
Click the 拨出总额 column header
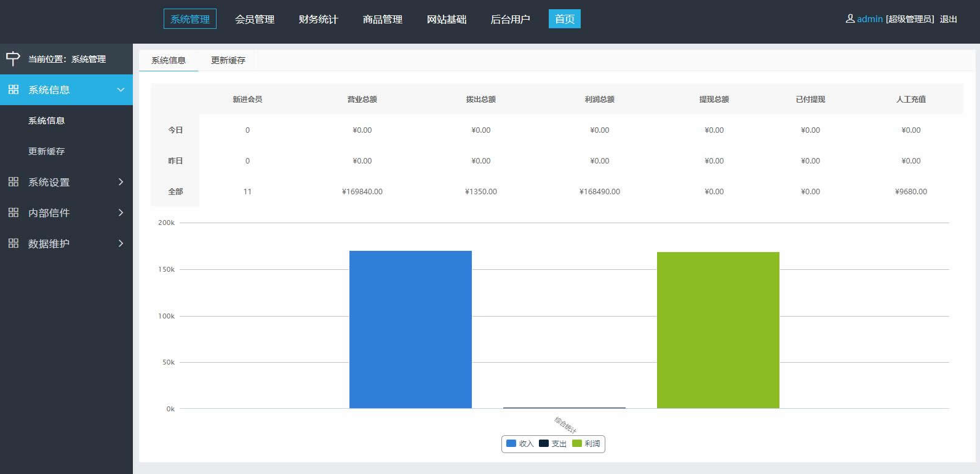[481, 99]
